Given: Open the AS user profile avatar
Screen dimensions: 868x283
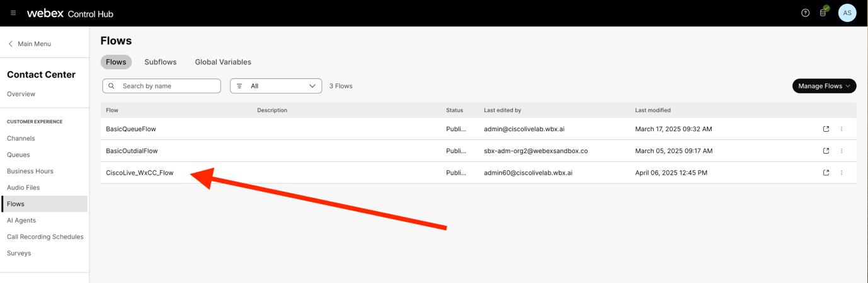Looking at the screenshot, I should coord(847,13).
